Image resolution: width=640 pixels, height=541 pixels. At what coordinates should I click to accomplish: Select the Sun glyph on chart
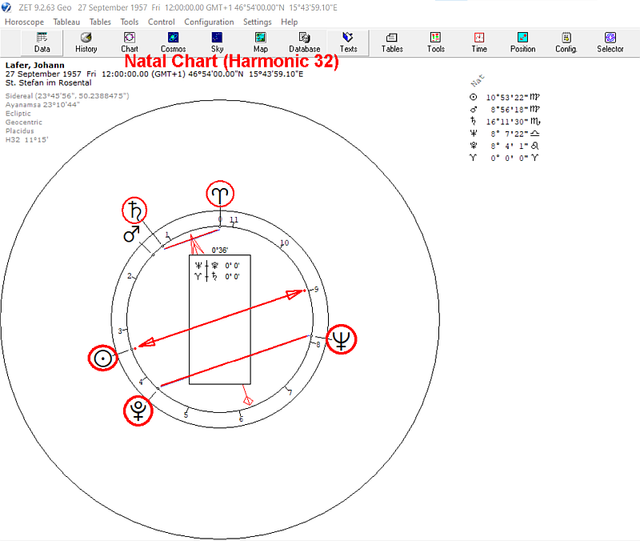pyautogui.click(x=103, y=358)
